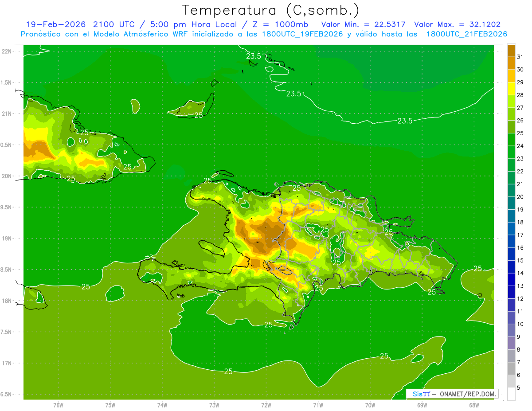
Task: Click the title "Temperatura (C,somb.)"
Action: [270, 10]
